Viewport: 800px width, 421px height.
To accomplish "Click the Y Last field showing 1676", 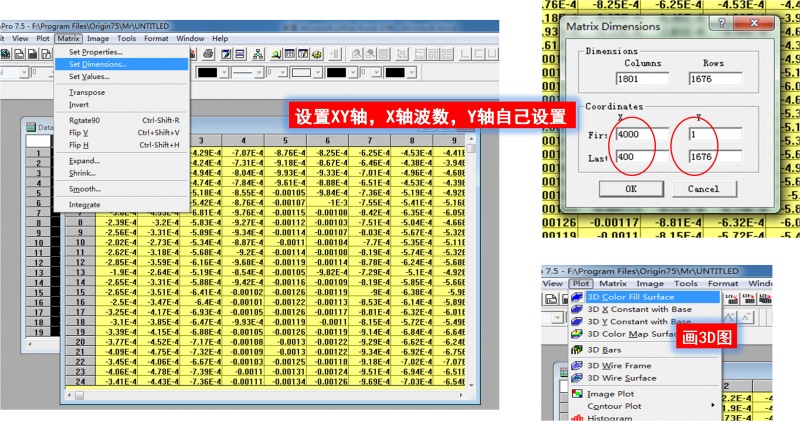I will 715,157.
